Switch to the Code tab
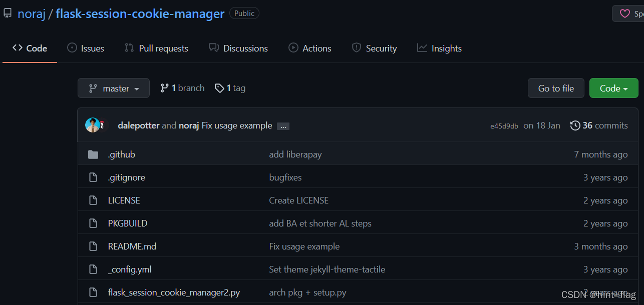 click(x=30, y=48)
